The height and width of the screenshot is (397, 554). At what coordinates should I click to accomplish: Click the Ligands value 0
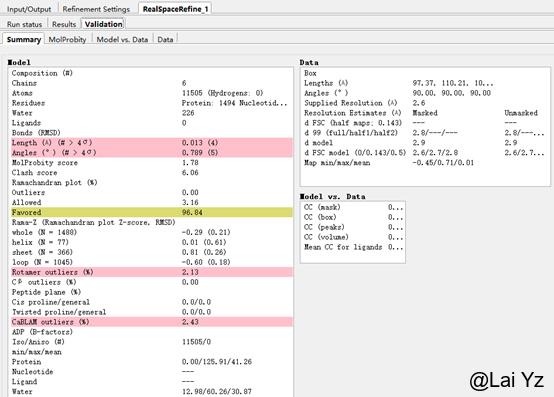[184, 123]
